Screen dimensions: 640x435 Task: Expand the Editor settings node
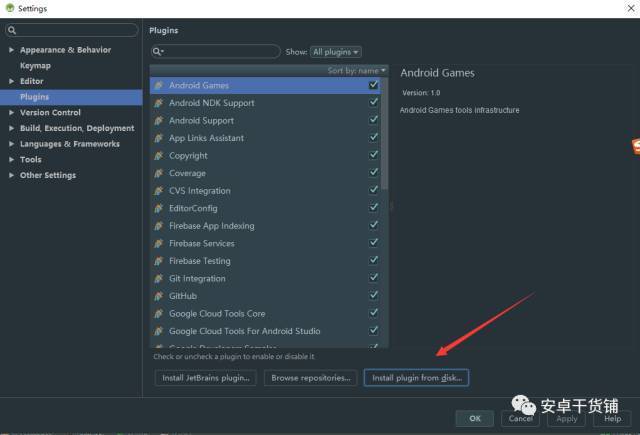coord(11,81)
